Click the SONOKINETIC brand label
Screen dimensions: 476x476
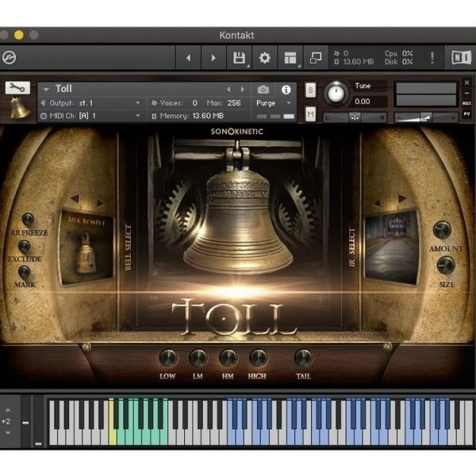tap(236, 132)
